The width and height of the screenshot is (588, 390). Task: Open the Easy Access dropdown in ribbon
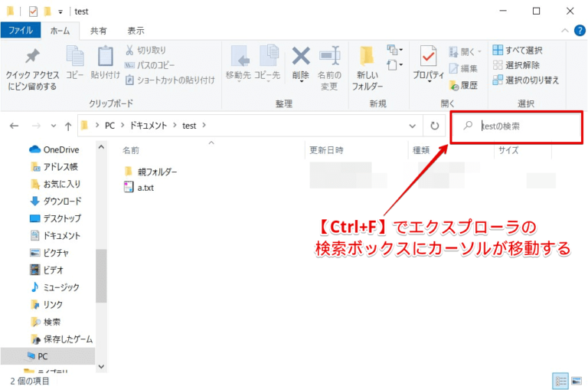click(x=394, y=65)
